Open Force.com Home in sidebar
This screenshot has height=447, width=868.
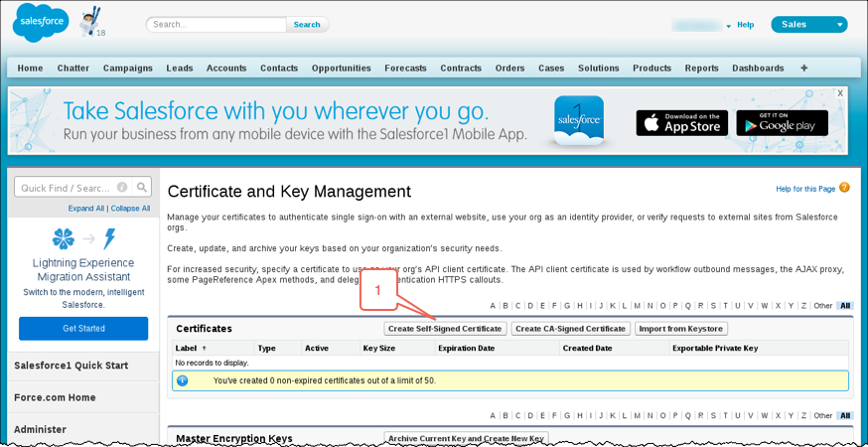click(55, 397)
